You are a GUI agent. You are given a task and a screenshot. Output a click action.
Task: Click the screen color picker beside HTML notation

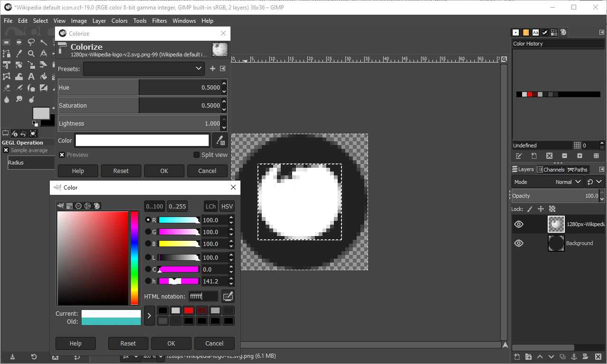pyautogui.click(x=228, y=296)
